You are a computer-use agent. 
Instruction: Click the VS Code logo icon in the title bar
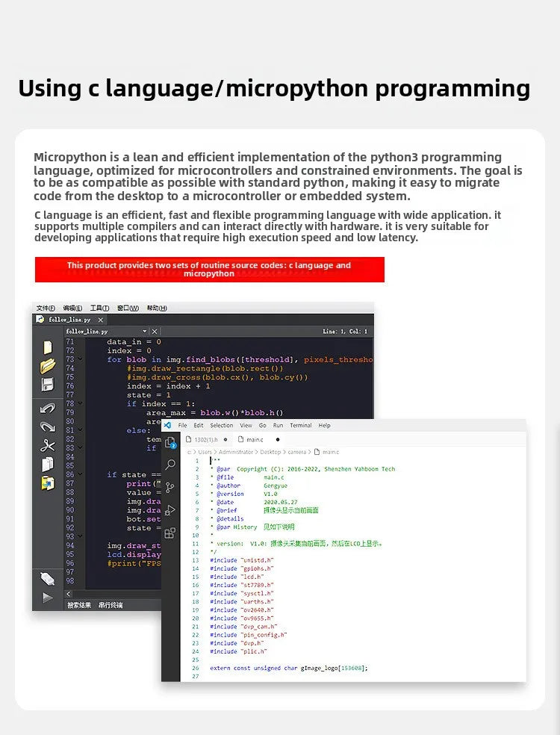coord(167,425)
